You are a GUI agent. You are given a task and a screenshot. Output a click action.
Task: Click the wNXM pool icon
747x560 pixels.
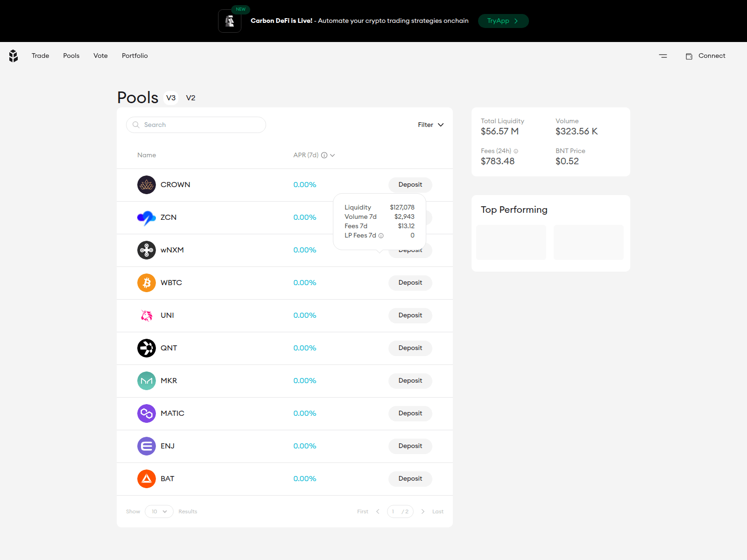click(x=146, y=250)
